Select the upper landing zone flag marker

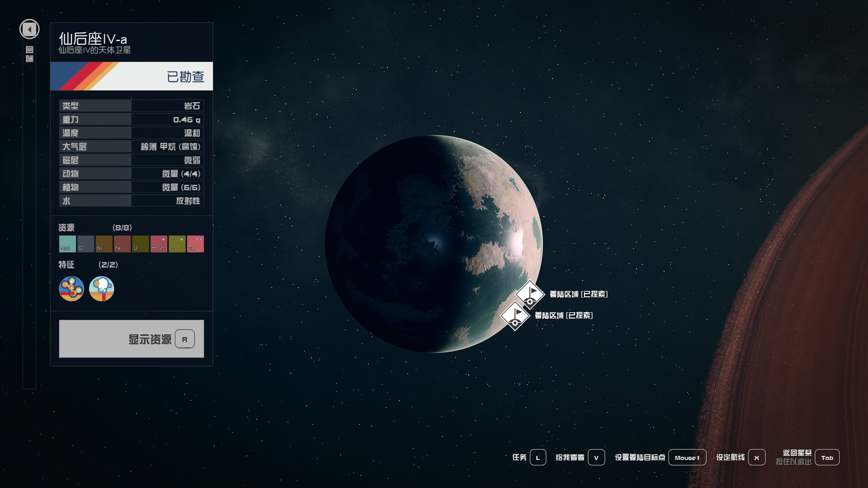click(x=530, y=295)
